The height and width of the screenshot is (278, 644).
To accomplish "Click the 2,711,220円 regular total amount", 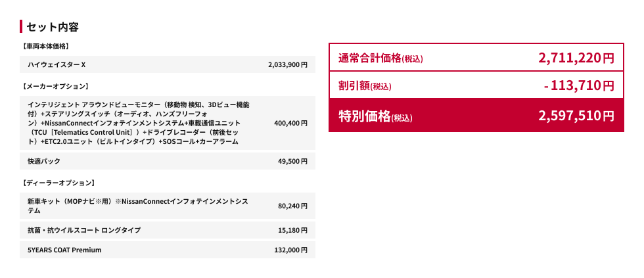I will pyautogui.click(x=576, y=58).
